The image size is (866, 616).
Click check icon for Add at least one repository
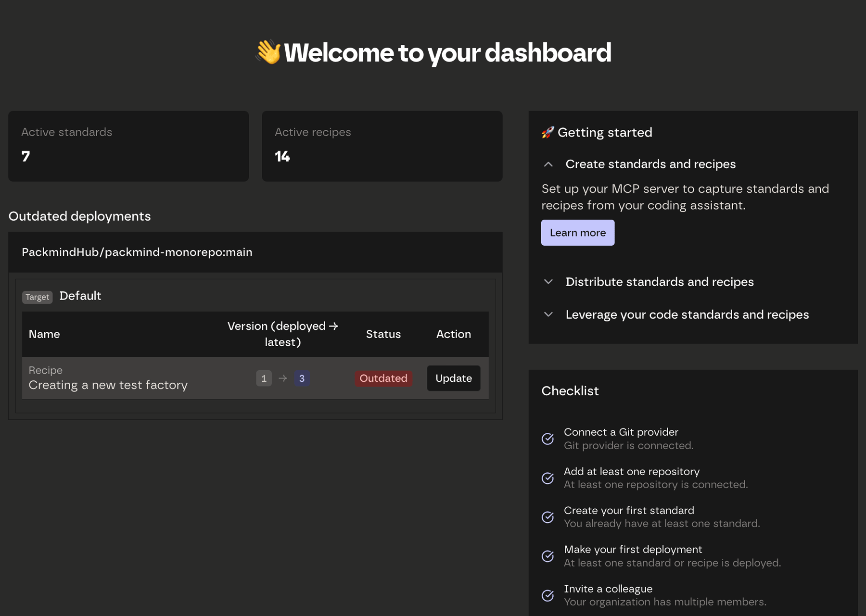coord(548,478)
